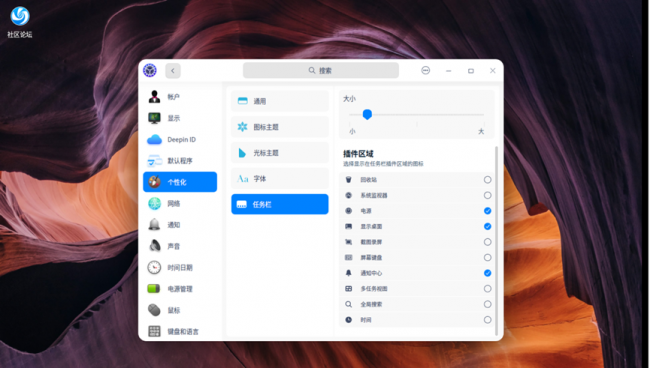Switch to the 光标主题 cursor theme tab
The height and width of the screenshot is (368, 650).
click(x=280, y=153)
